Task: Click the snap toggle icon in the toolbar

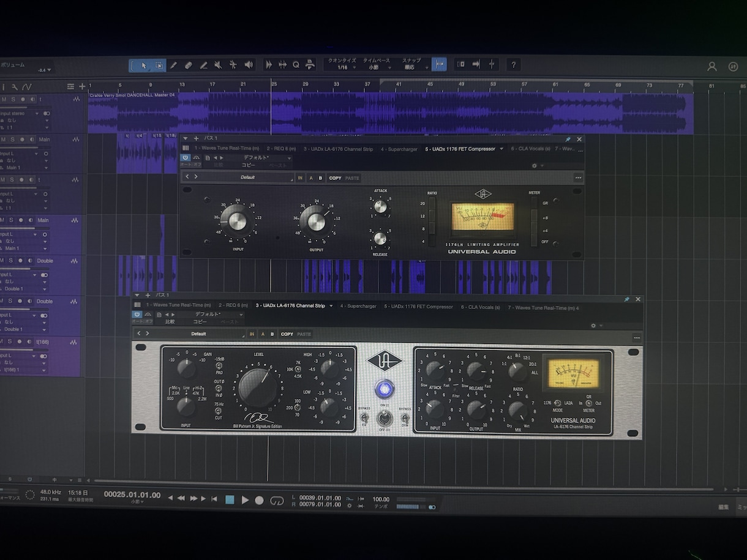Action: click(x=438, y=64)
